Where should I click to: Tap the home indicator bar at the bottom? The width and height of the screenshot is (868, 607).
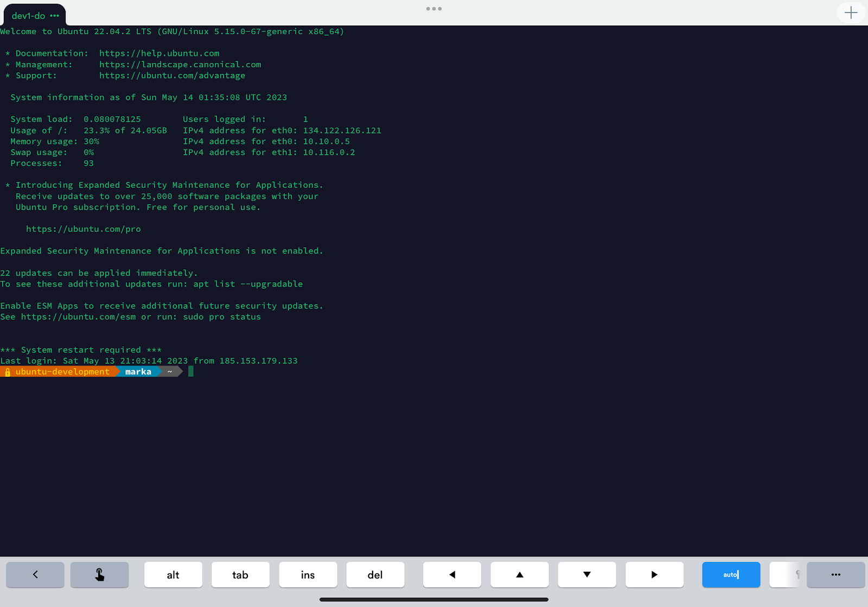click(434, 599)
